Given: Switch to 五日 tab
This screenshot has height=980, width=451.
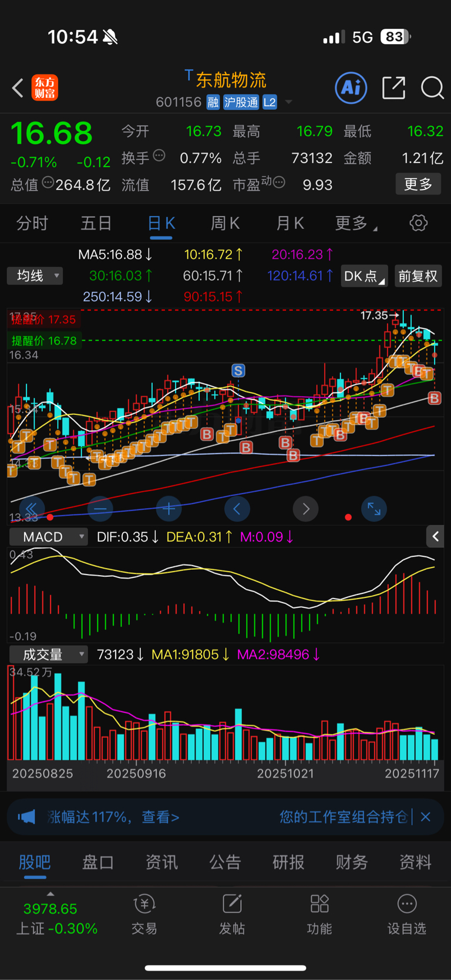Looking at the screenshot, I should [x=96, y=224].
